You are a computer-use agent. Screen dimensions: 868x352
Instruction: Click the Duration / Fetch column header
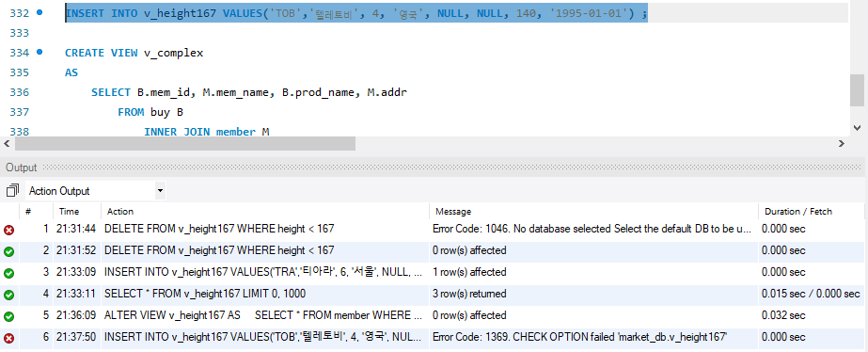[x=798, y=211]
